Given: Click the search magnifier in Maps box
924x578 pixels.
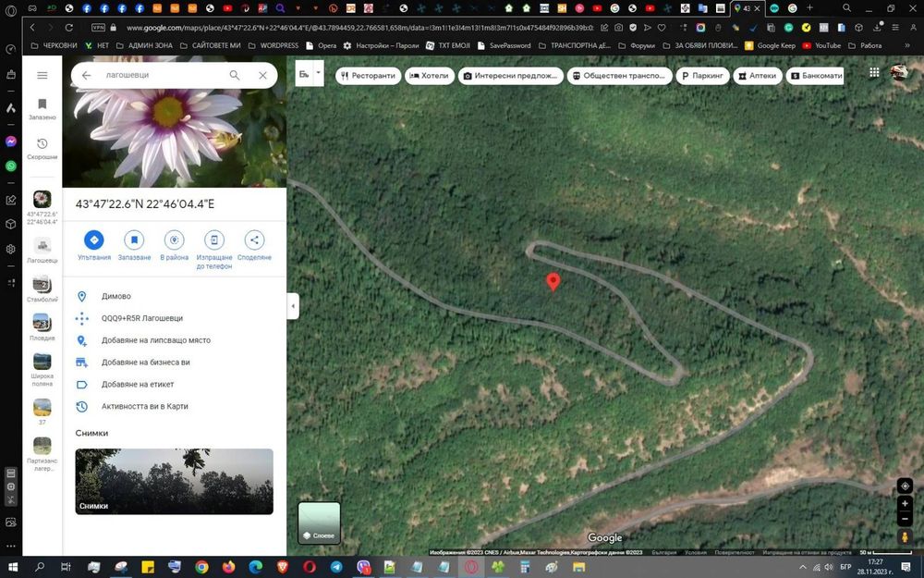Looking at the screenshot, I should pyautogui.click(x=235, y=76).
